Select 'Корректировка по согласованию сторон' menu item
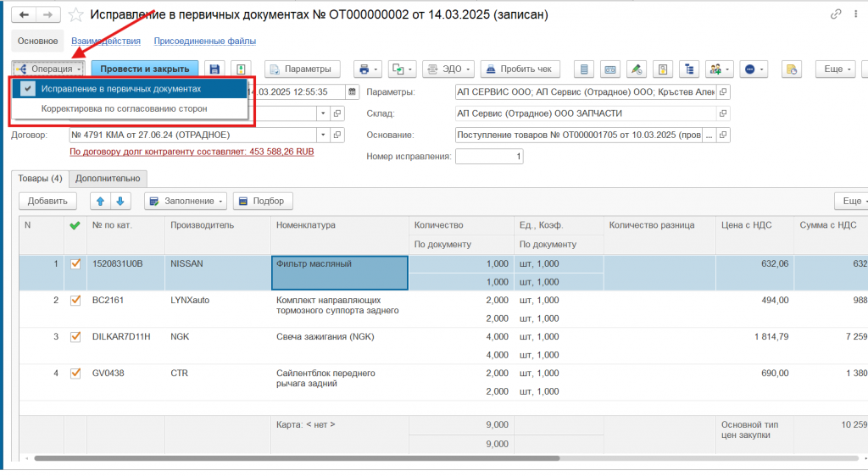 pyautogui.click(x=124, y=108)
